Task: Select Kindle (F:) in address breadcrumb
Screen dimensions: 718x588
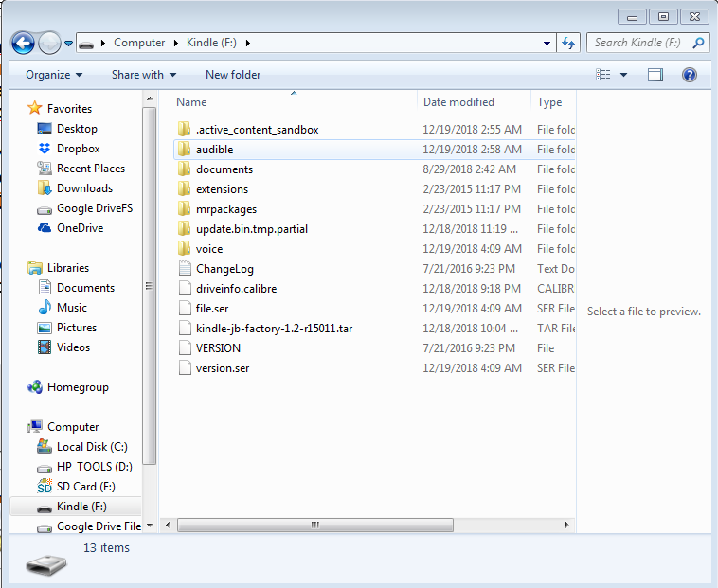Action: tap(211, 43)
